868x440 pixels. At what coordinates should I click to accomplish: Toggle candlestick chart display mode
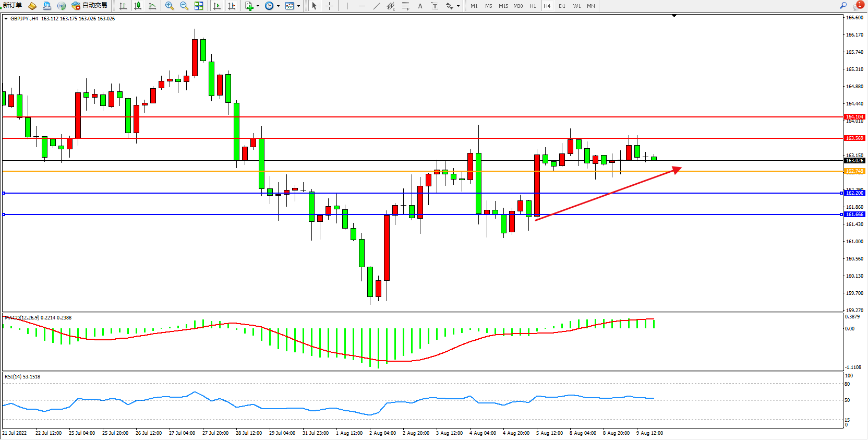click(x=138, y=6)
